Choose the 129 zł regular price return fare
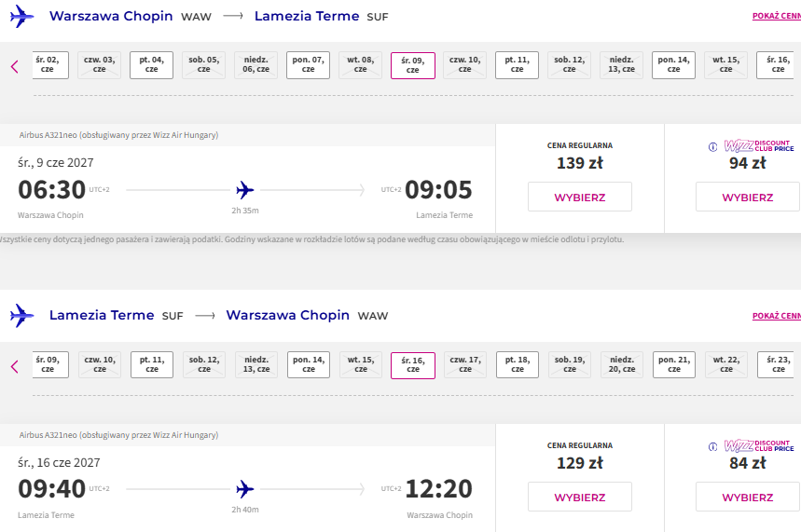The image size is (801, 532). coord(580,497)
